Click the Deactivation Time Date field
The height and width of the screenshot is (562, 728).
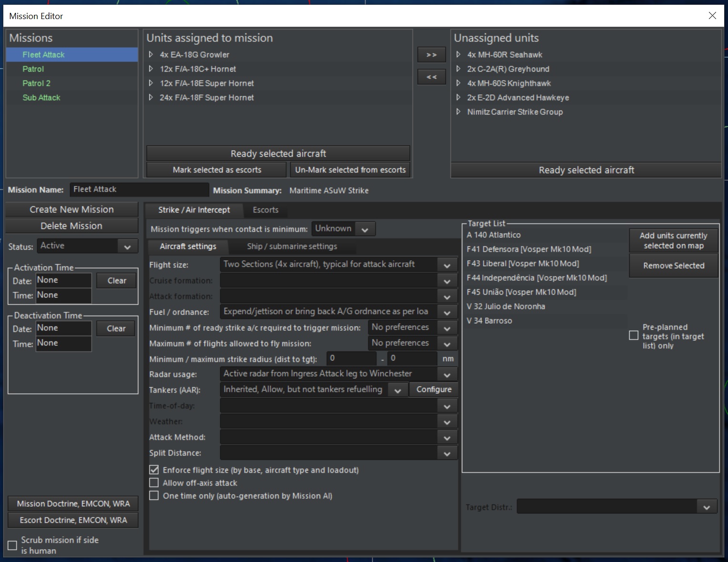point(63,328)
